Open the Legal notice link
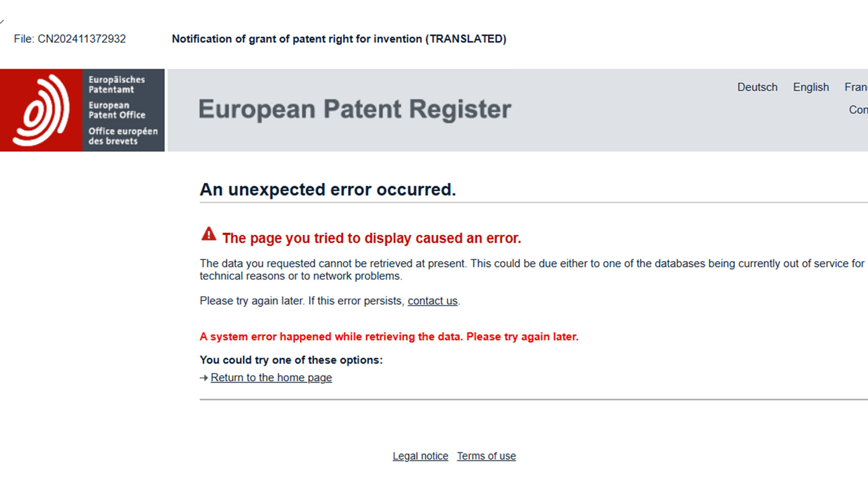Image resolution: width=868 pixels, height=489 pixels. [x=420, y=456]
